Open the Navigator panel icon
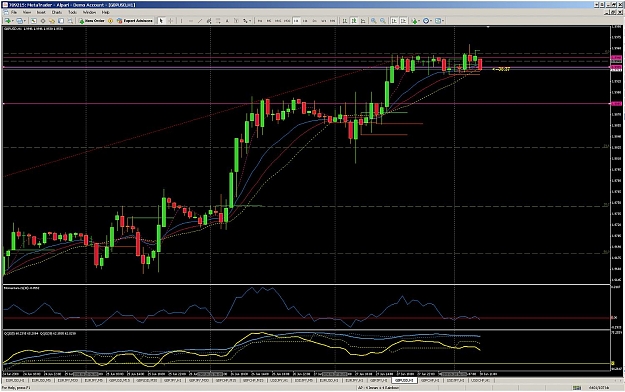Image resolution: width=625 pixels, height=392 pixels. pos(52,21)
